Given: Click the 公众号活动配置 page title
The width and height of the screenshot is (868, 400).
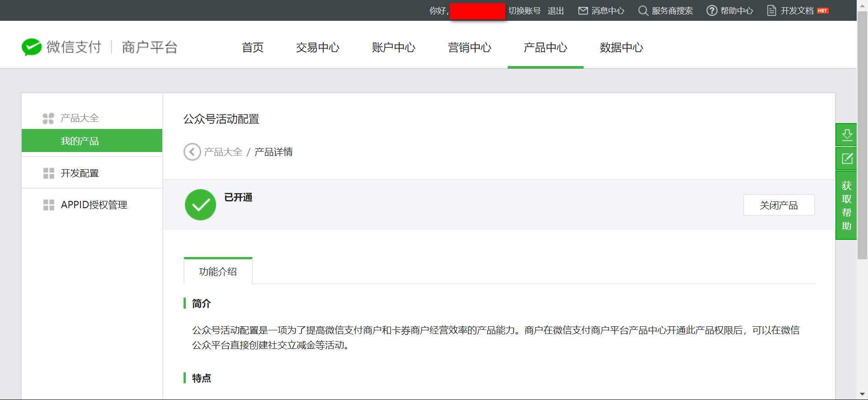Looking at the screenshot, I should coord(221,119).
